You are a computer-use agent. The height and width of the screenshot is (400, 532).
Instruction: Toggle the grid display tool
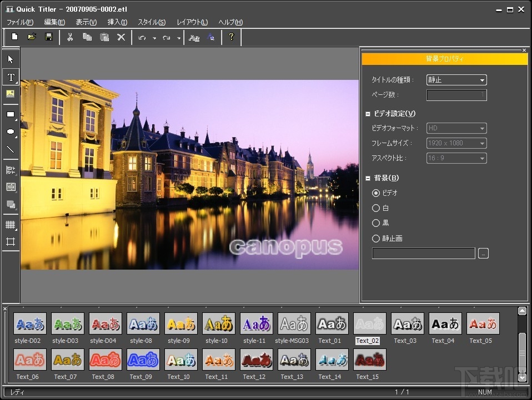pos(10,225)
